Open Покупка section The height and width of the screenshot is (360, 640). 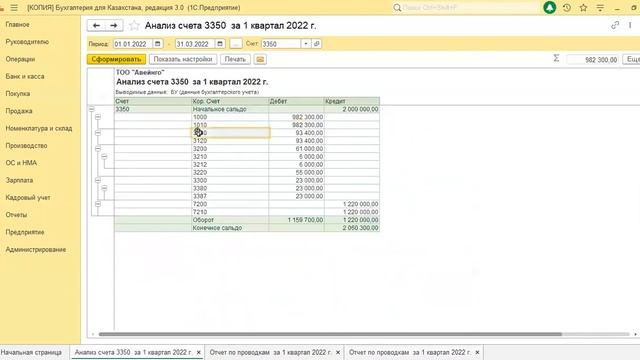point(18,93)
